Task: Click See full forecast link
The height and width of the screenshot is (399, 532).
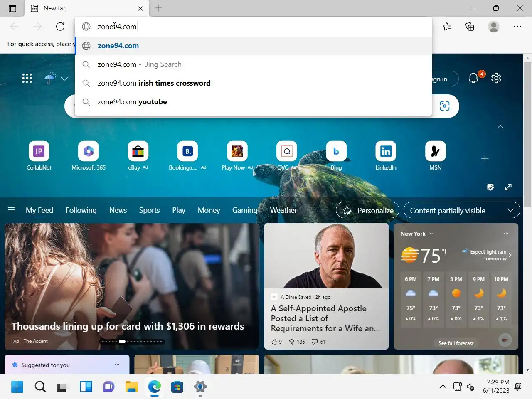Action: coord(456,343)
